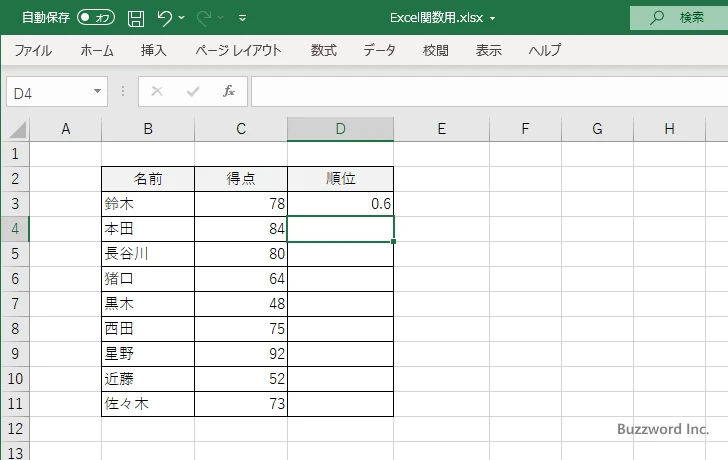The height and width of the screenshot is (460, 728).
Task: Select column D header
Action: click(x=340, y=128)
